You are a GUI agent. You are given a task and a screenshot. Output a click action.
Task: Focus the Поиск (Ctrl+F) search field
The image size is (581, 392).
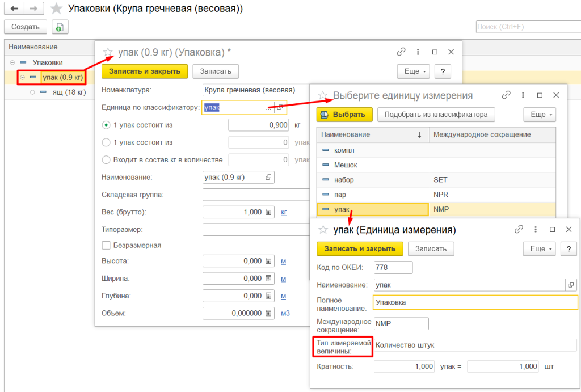tap(528, 27)
